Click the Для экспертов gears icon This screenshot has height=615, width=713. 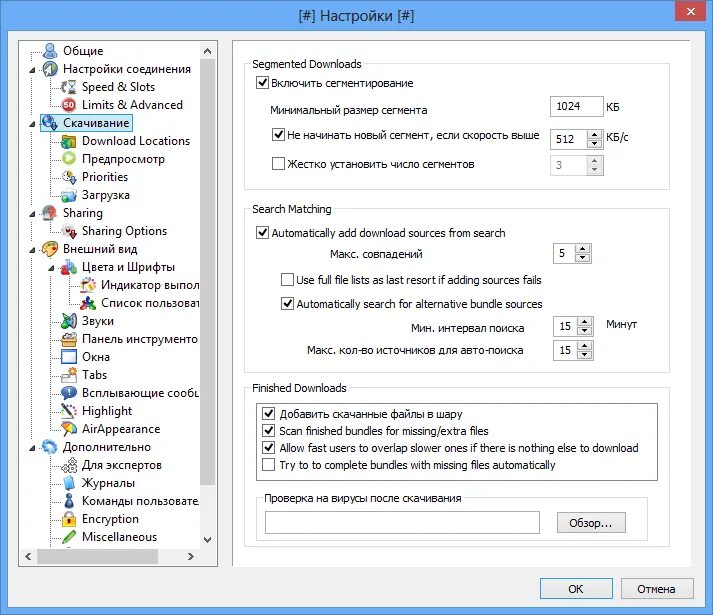click(69, 465)
